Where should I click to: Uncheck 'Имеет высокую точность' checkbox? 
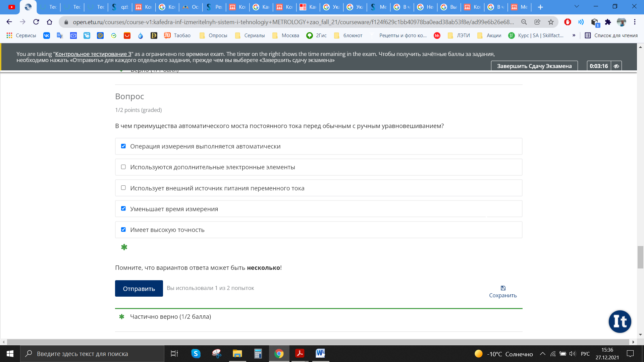[x=123, y=230]
